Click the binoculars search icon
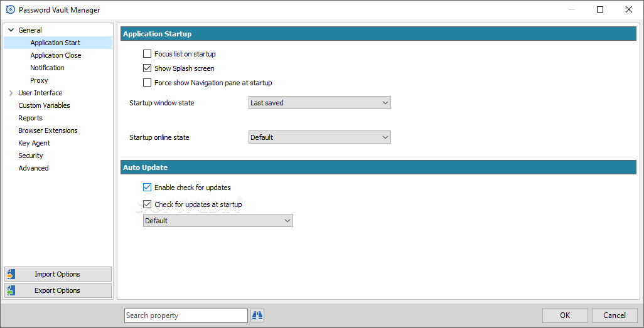 pyautogui.click(x=257, y=315)
